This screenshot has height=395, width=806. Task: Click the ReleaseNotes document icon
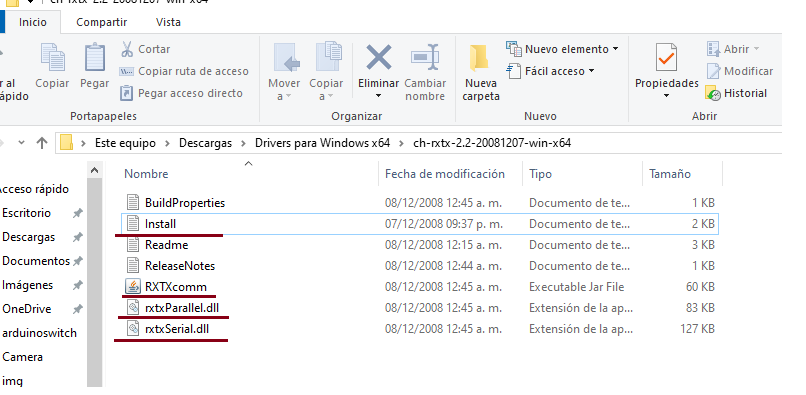(133, 265)
